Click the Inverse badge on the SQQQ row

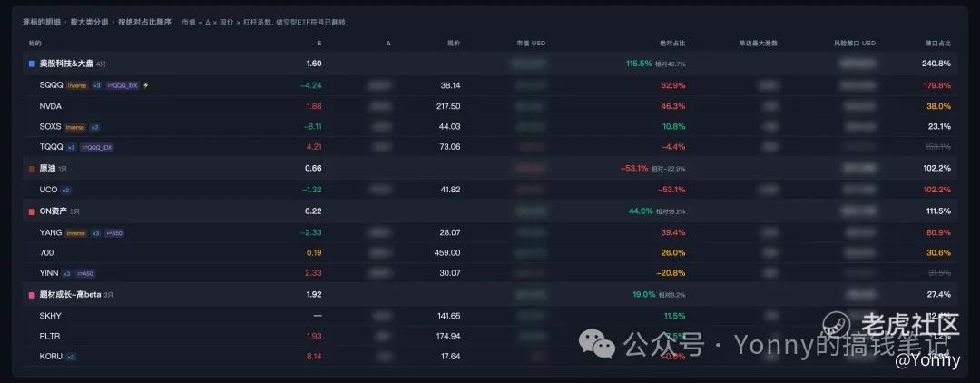[77, 85]
